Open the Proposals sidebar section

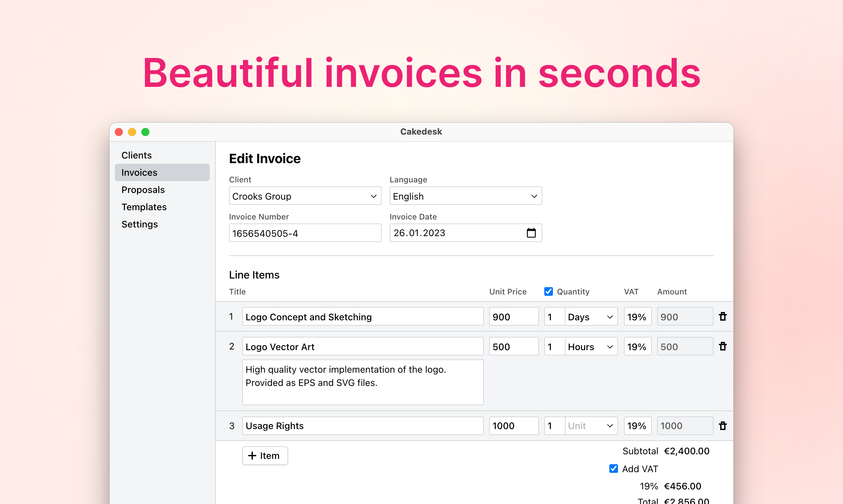point(143,190)
